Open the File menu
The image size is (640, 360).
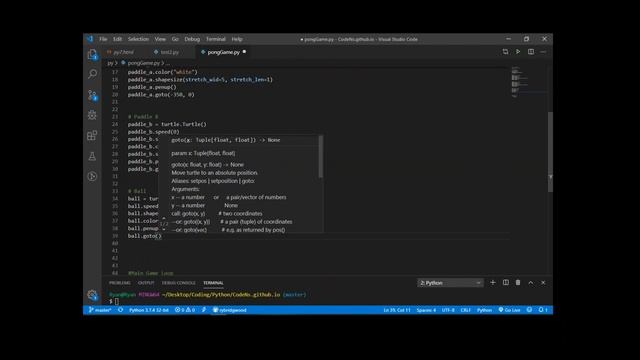pos(103,39)
